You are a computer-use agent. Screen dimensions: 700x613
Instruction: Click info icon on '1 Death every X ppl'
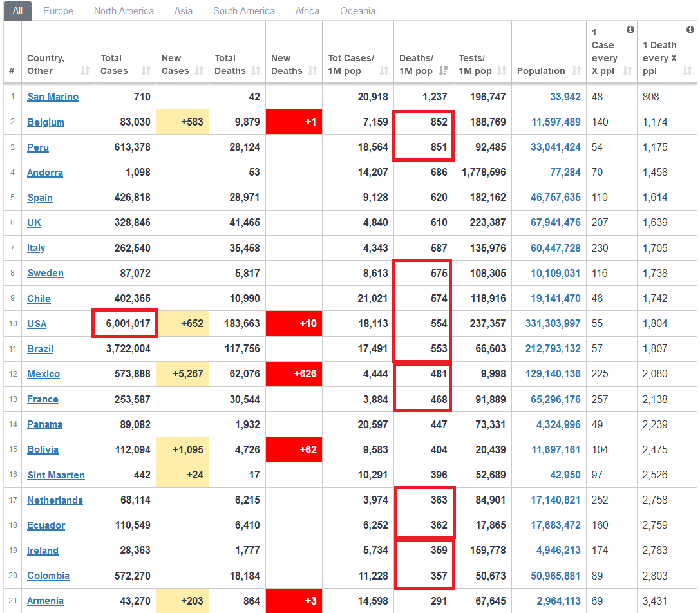tap(690, 30)
